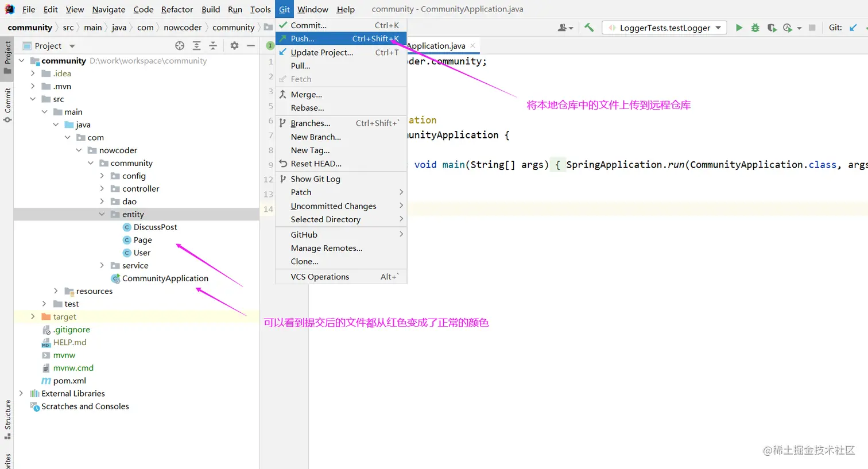Screen dimensions: 868x469
Task: Open the Commit tool window tab
Action: click(7, 105)
